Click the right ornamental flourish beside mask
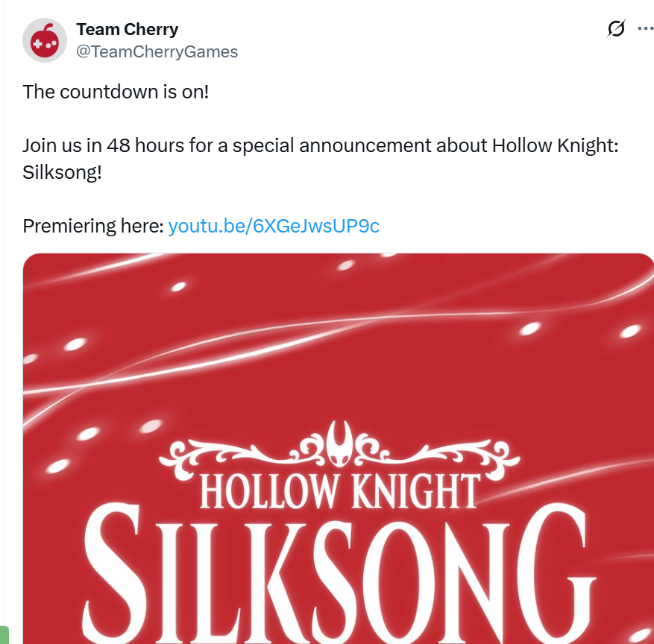 pyautogui.click(x=437, y=457)
